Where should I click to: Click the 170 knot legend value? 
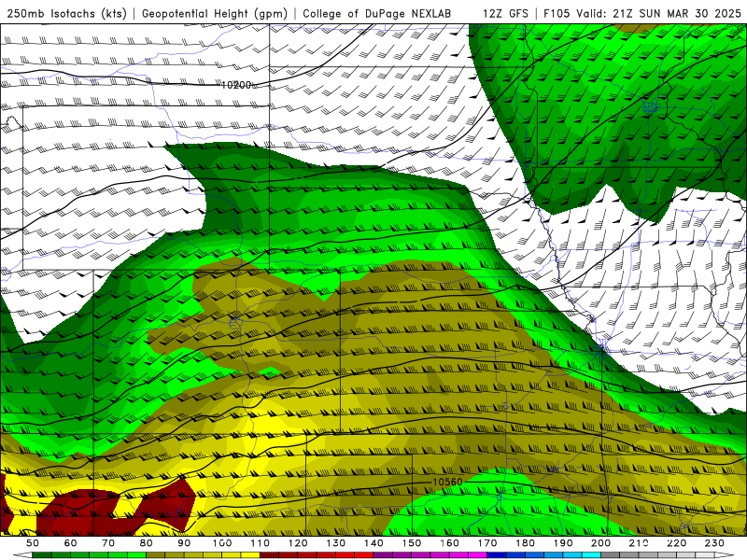point(487,543)
